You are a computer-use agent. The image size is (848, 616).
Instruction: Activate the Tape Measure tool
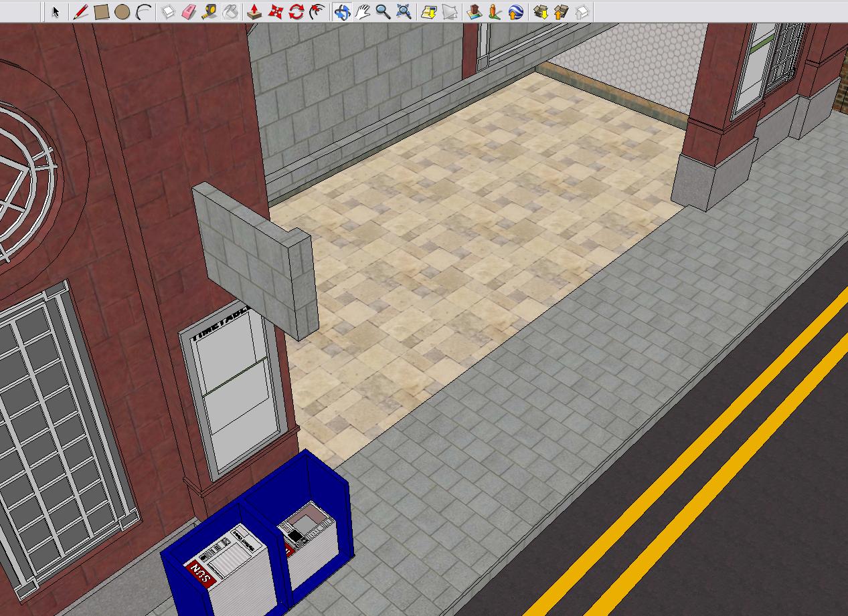coord(209,12)
